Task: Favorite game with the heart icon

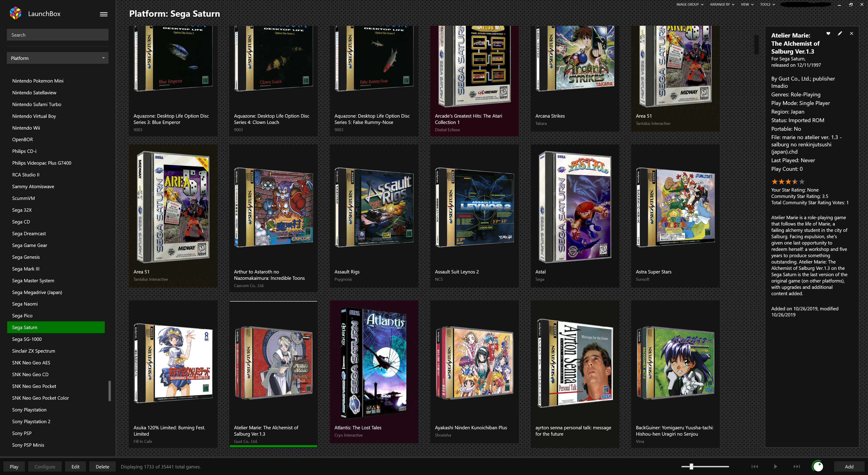Action: tap(828, 33)
